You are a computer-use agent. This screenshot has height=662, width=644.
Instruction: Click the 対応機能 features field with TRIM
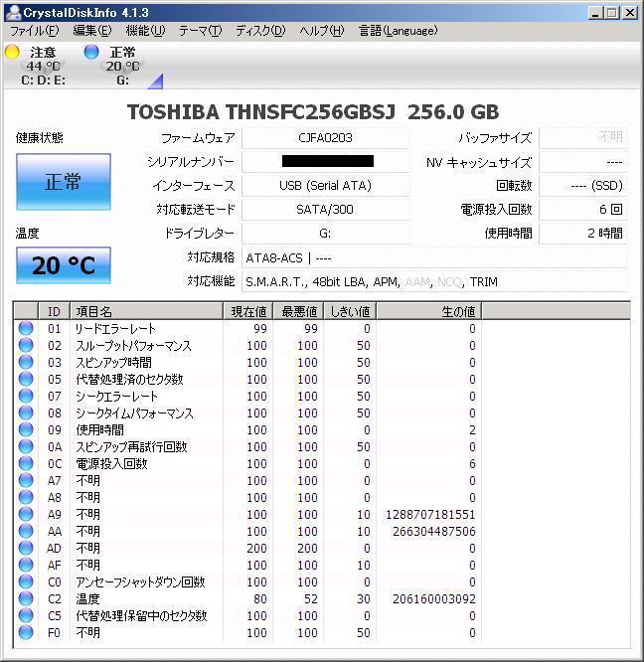tap(434, 281)
